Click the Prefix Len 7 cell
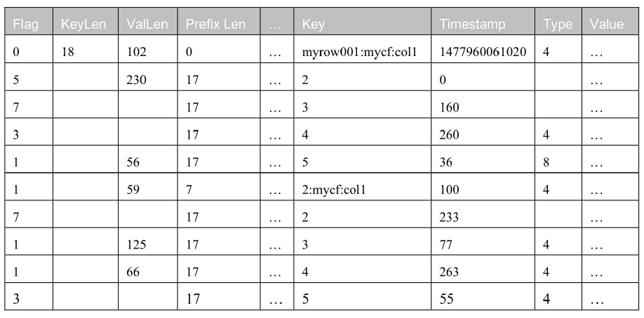The width and height of the screenshot is (644, 318). pos(219,187)
